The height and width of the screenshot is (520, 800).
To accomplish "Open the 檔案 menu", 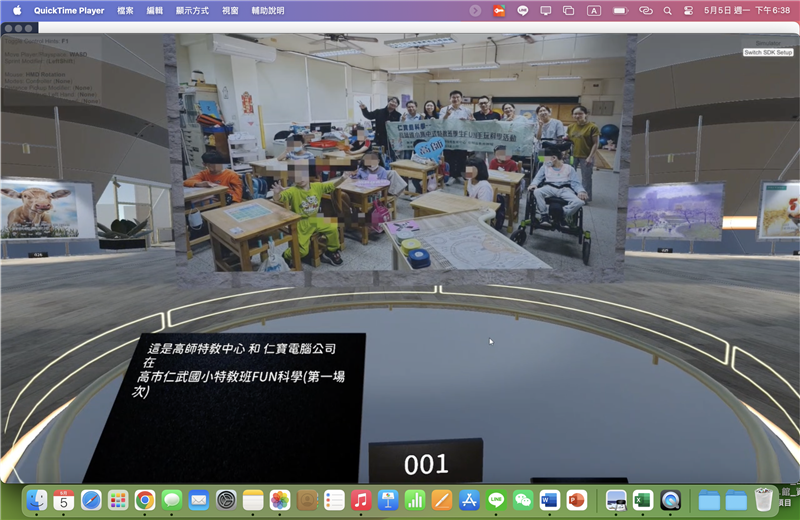I will (125, 10).
